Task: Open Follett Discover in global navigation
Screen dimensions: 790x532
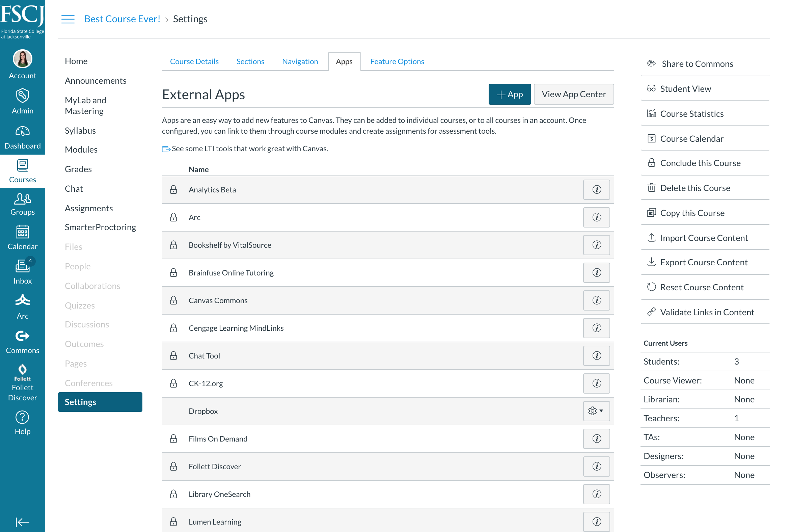Action: 22,383
